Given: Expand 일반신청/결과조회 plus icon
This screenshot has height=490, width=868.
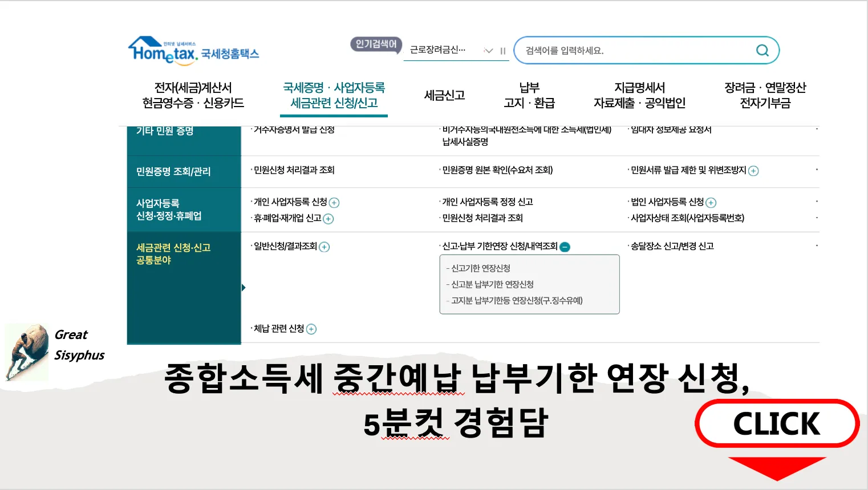Looking at the screenshot, I should [x=324, y=247].
